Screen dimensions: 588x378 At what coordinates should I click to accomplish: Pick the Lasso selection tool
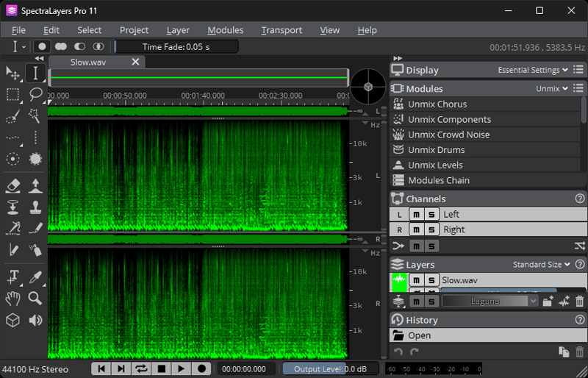point(35,94)
